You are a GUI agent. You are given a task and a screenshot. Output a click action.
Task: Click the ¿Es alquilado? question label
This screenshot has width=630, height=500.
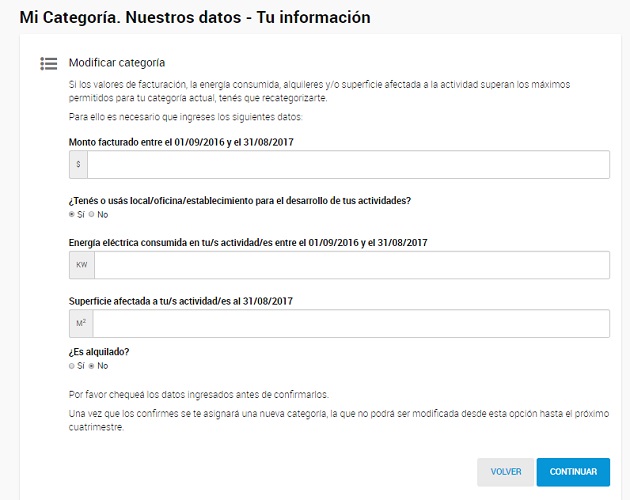[x=100, y=351]
